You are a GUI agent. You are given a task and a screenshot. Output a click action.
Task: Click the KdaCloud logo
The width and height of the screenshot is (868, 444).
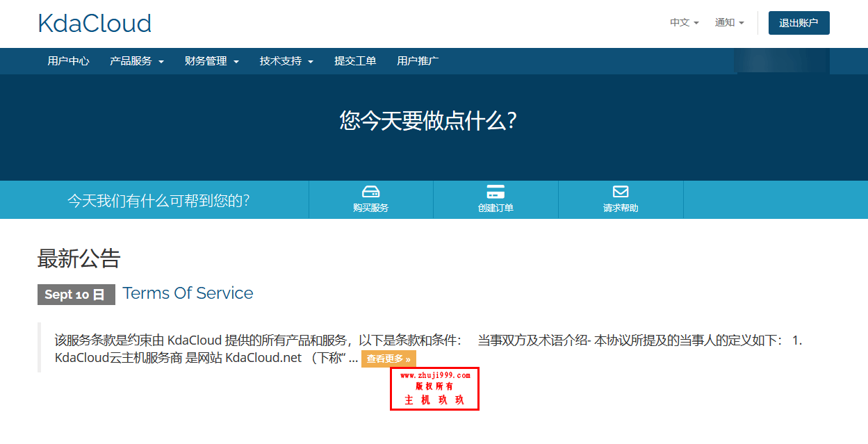95,24
